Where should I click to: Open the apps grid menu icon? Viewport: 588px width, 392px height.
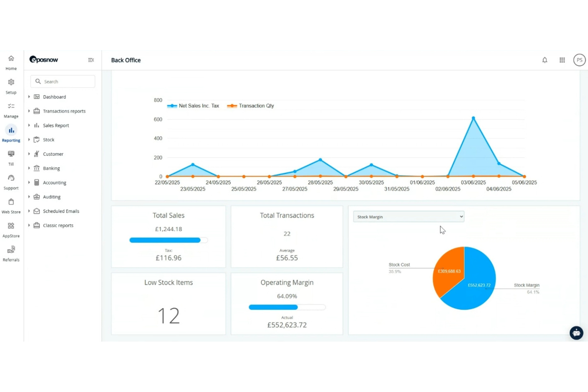tap(562, 60)
